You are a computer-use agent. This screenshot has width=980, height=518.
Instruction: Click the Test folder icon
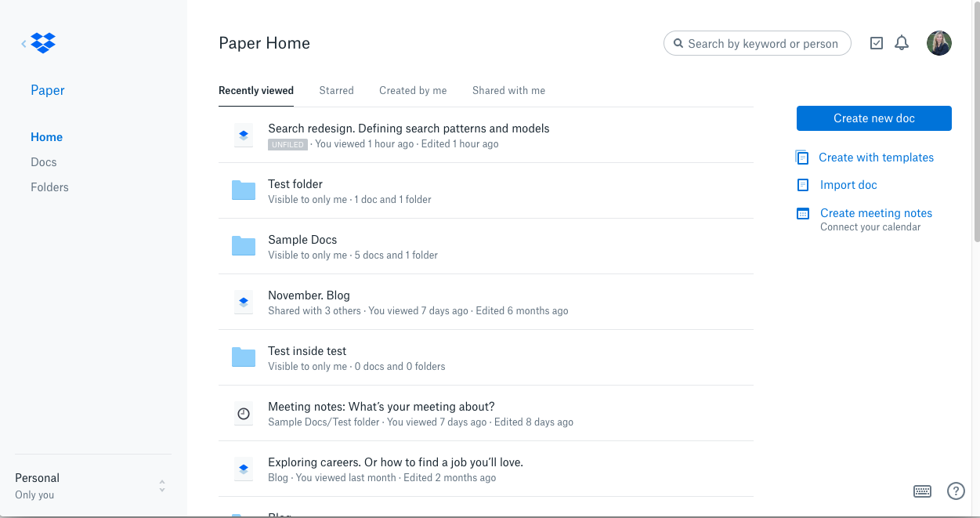244,190
